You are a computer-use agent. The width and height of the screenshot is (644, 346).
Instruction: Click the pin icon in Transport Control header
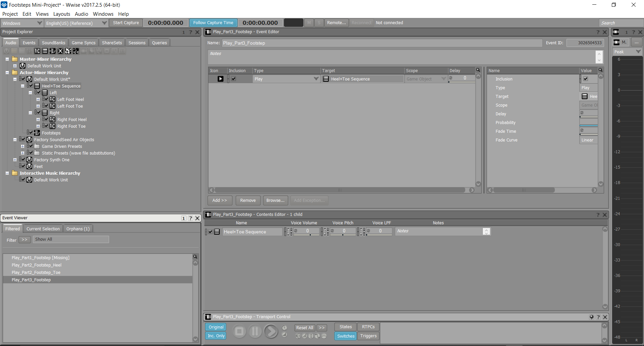click(591, 317)
